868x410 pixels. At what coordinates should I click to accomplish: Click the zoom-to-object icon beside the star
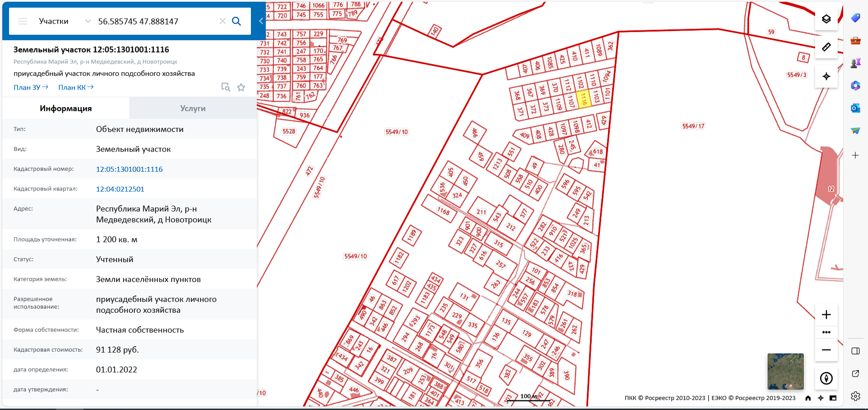click(x=226, y=87)
